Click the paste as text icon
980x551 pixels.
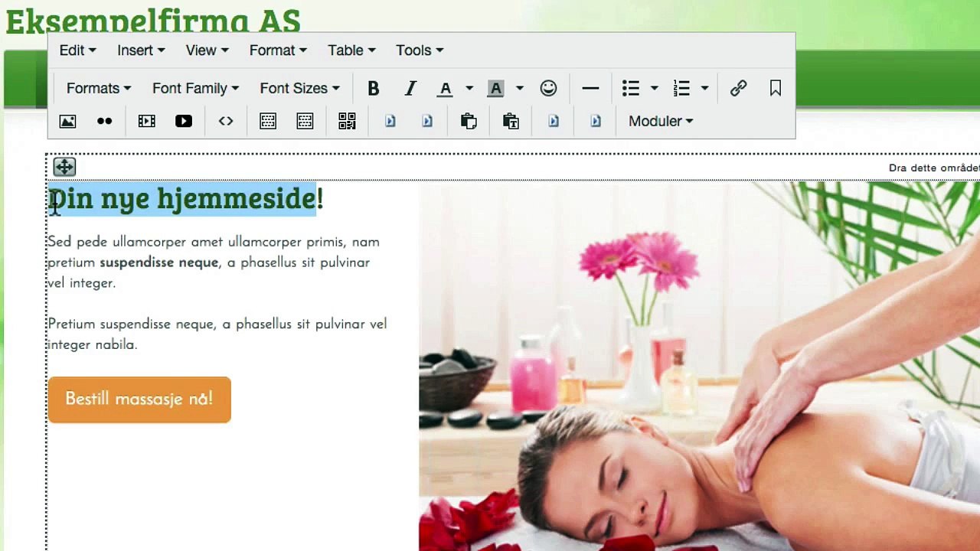[x=511, y=121]
